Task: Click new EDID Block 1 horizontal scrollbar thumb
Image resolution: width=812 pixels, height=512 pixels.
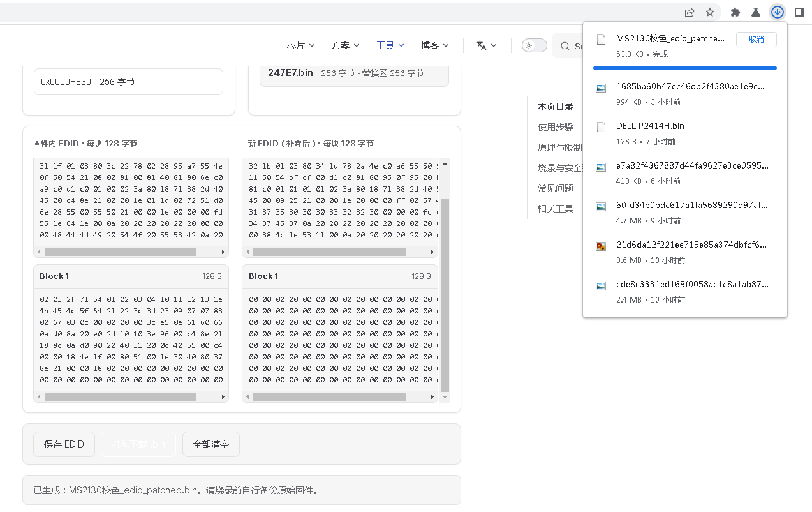Action: tap(329, 396)
